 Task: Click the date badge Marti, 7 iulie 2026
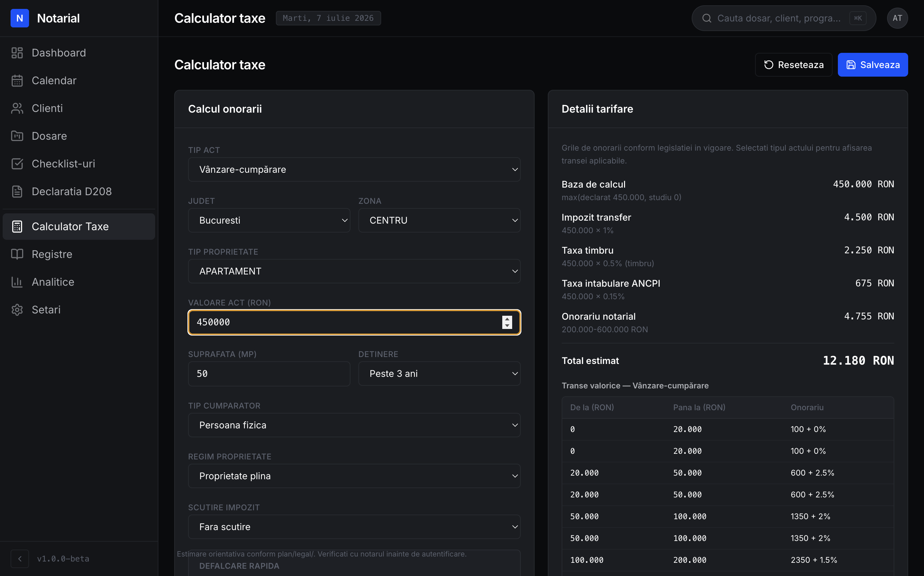coord(328,18)
